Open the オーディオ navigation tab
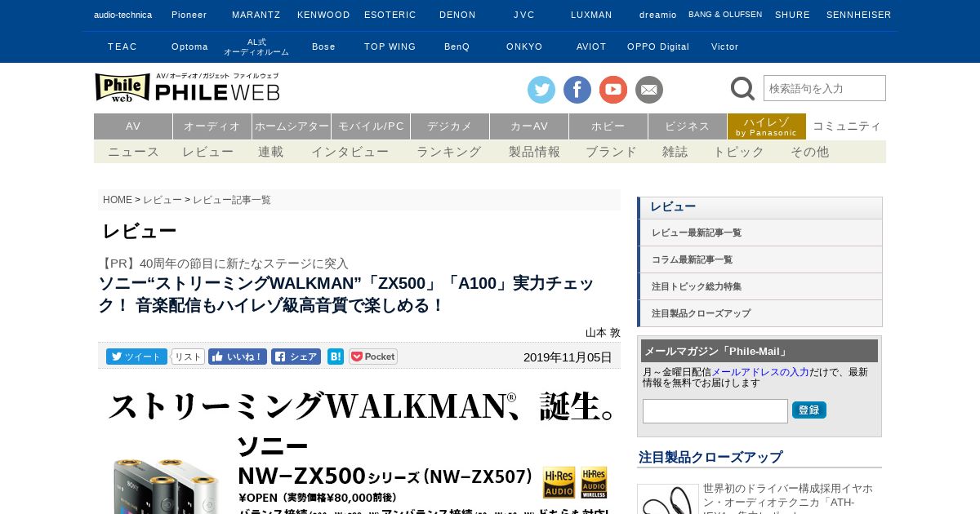The height and width of the screenshot is (514, 980). tap(212, 126)
